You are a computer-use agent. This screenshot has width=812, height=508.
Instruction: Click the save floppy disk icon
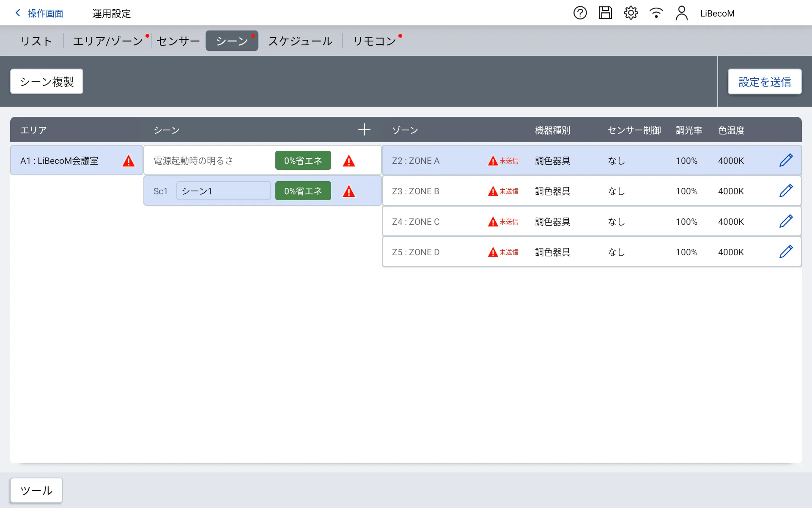[605, 13]
